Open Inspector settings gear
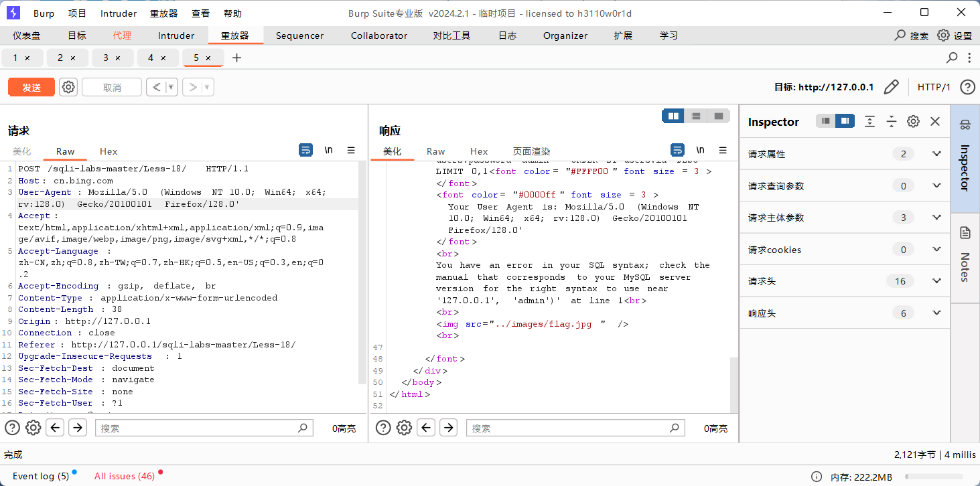The image size is (980, 486). click(x=913, y=121)
